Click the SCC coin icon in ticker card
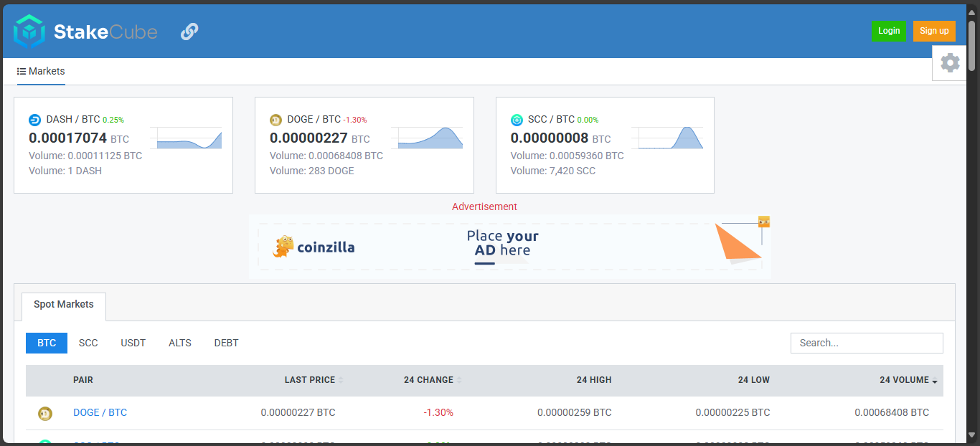 coord(517,120)
